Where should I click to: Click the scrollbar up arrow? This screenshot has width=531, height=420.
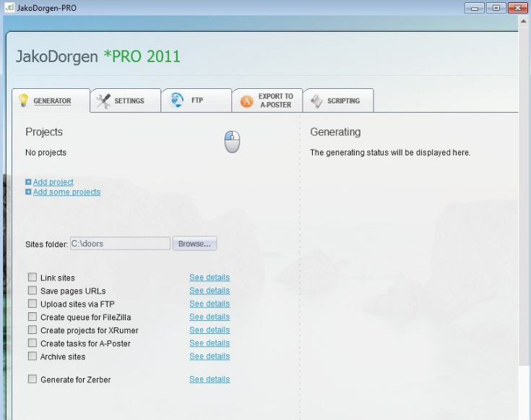tap(523, 21)
